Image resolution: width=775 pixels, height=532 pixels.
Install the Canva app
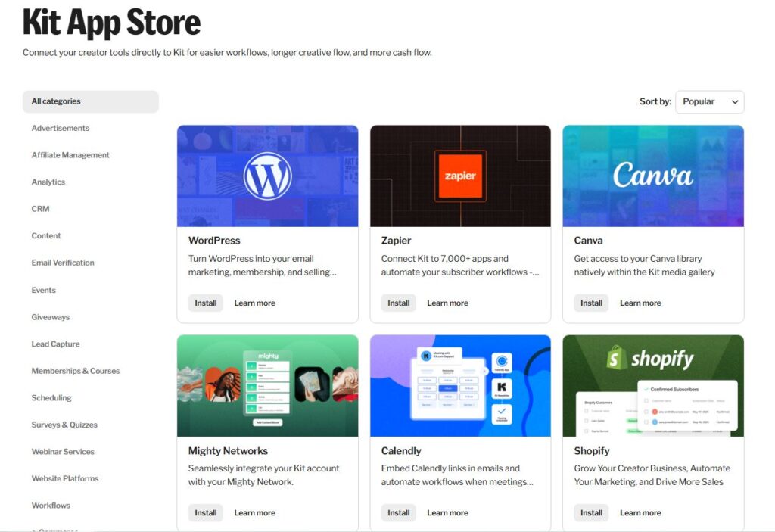tap(591, 303)
